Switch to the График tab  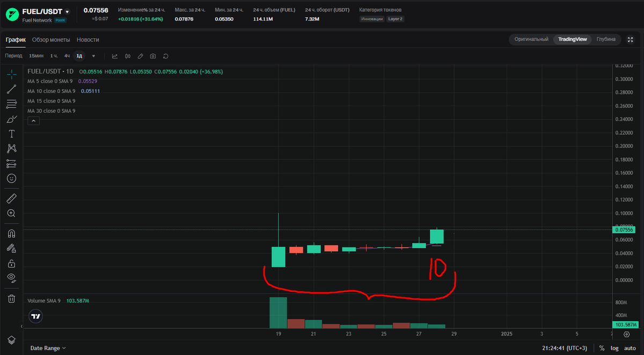pyautogui.click(x=16, y=40)
